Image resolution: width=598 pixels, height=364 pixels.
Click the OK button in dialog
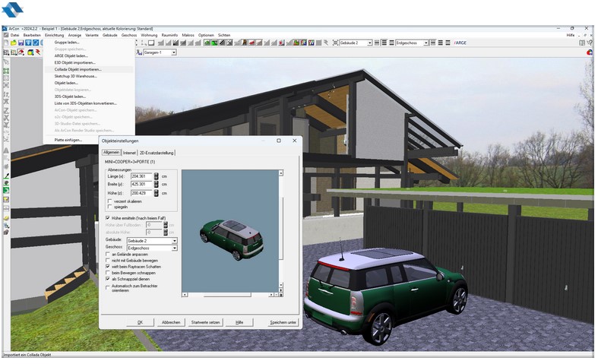pyautogui.click(x=140, y=322)
